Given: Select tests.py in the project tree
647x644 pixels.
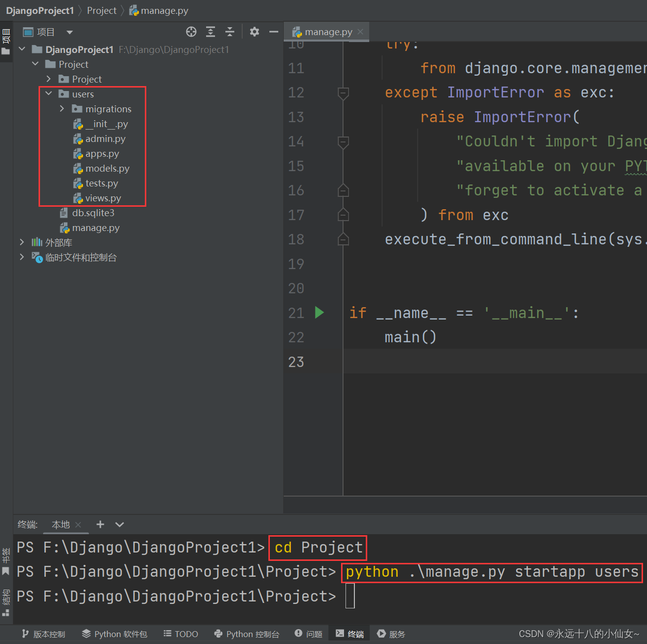Looking at the screenshot, I should click(x=95, y=183).
